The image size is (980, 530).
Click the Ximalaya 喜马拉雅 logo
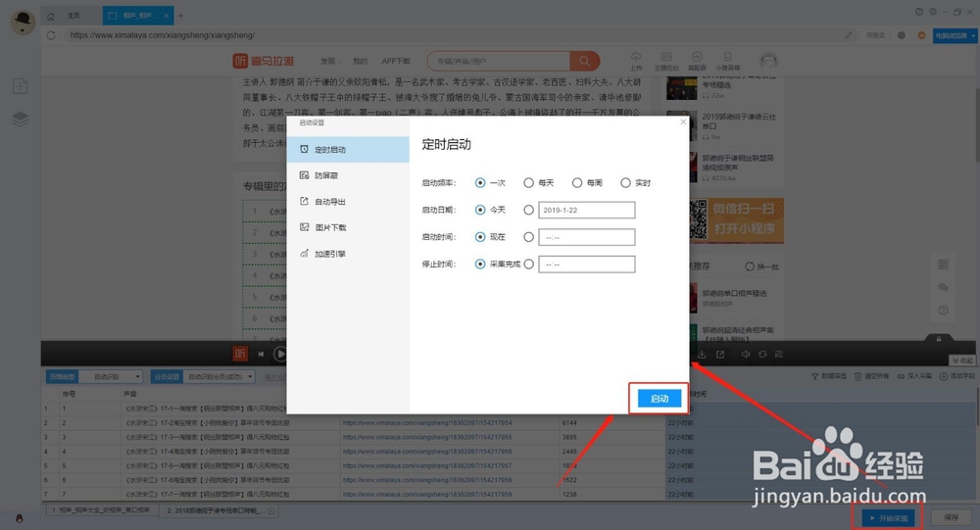[264, 61]
